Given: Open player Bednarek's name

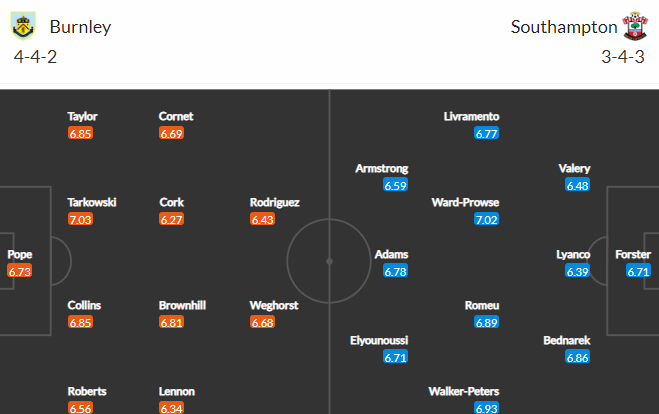Looking at the screenshot, I should pos(567,340).
